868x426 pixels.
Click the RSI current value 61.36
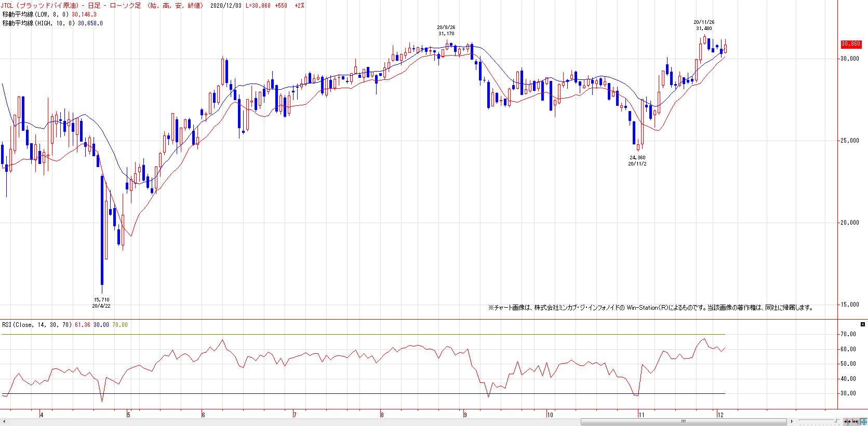tap(83, 325)
